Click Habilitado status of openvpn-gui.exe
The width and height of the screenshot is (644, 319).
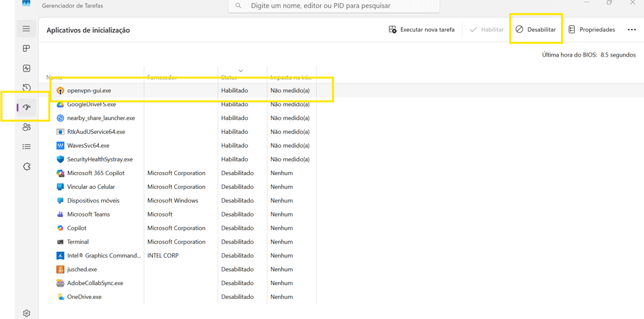pos(235,90)
